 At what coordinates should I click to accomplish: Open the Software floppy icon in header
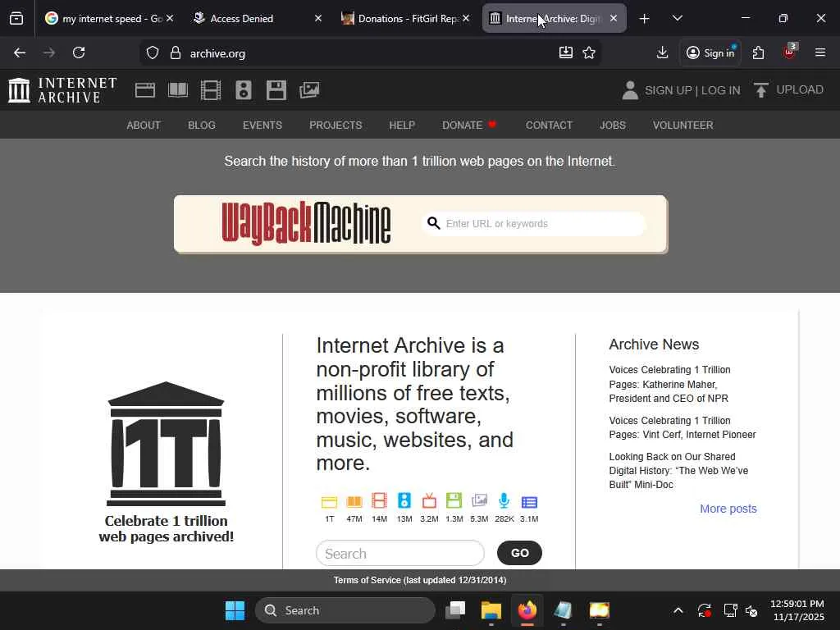[276, 90]
